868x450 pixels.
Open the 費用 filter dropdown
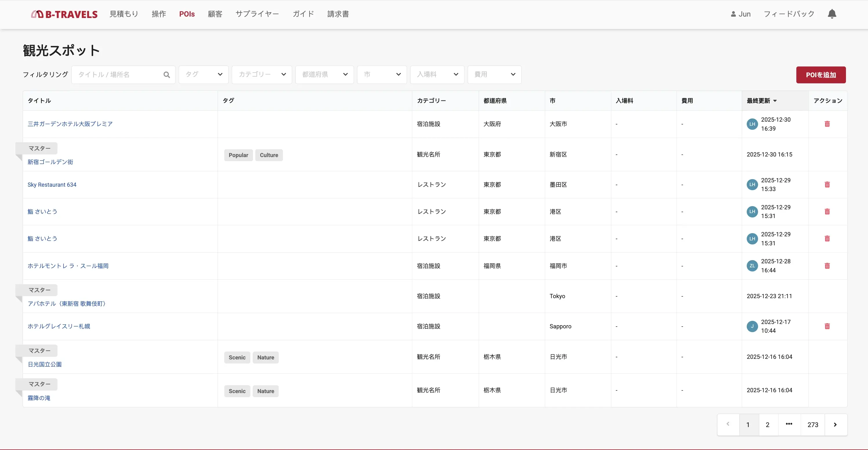pos(495,75)
